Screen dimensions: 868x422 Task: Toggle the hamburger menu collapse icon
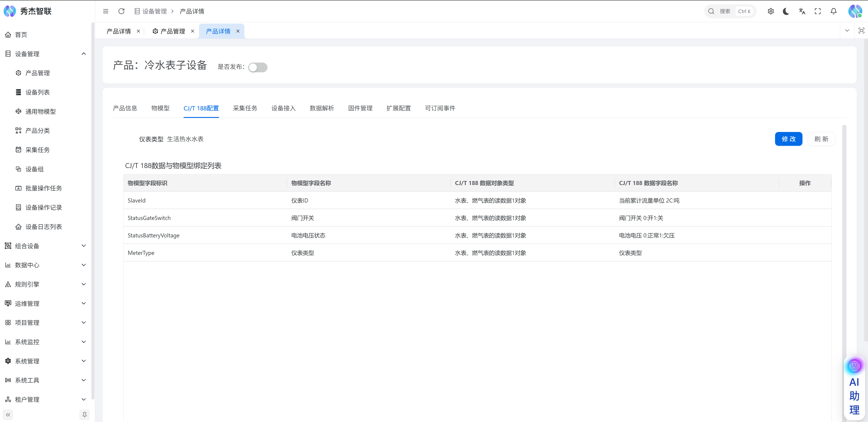coord(105,11)
